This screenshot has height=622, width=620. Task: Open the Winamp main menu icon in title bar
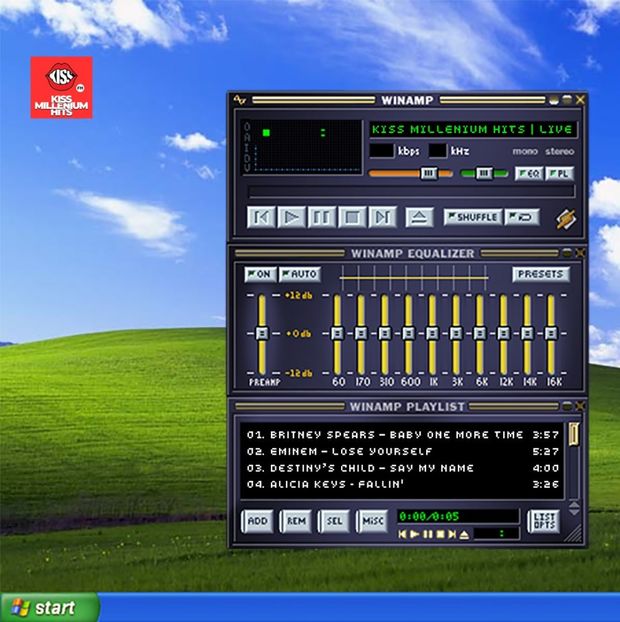239,100
